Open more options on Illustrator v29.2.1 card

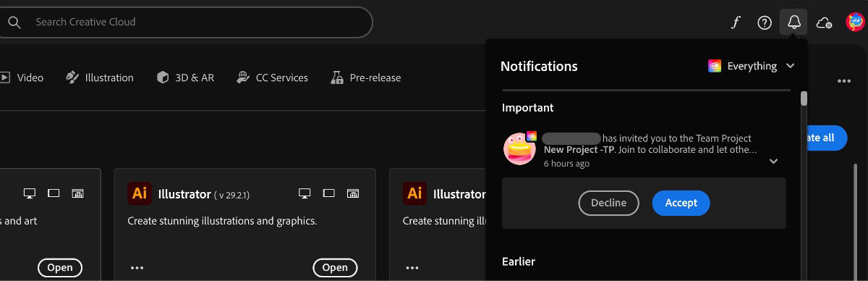(137, 267)
